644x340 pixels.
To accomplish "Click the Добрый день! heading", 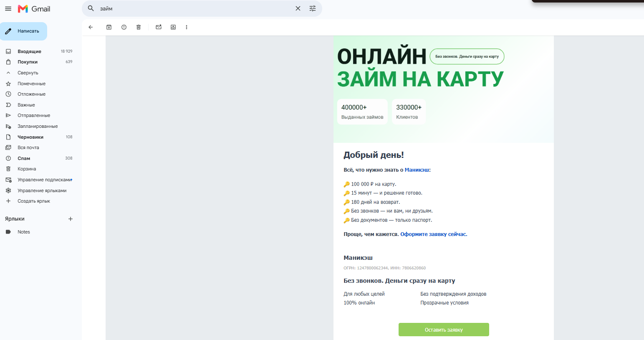I will [374, 155].
